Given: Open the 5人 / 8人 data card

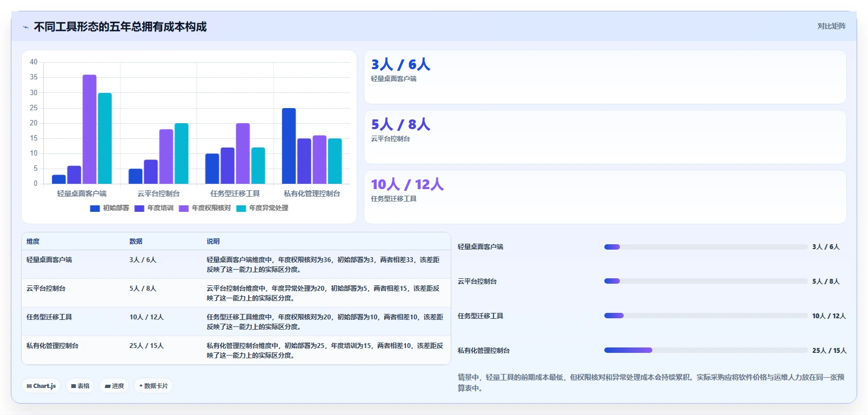Looking at the screenshot, I should [x=605, y=137].
